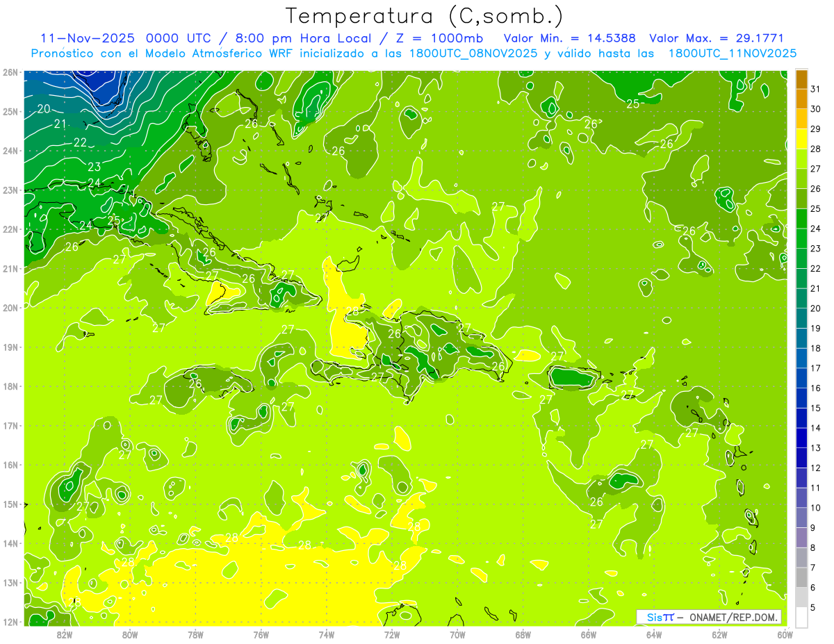Click the map contour label 23 on the map

[94, 167]
